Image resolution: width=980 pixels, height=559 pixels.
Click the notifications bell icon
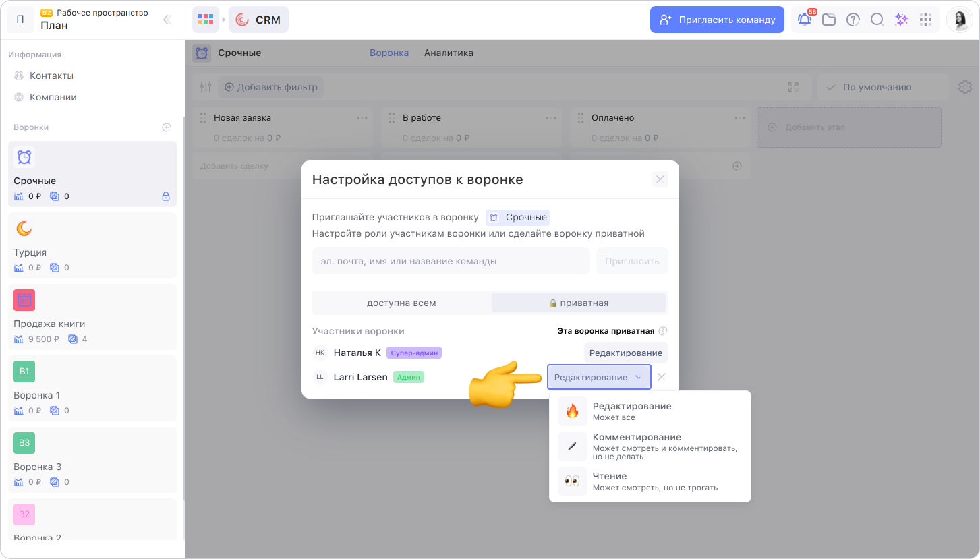[x=804, y=20]
